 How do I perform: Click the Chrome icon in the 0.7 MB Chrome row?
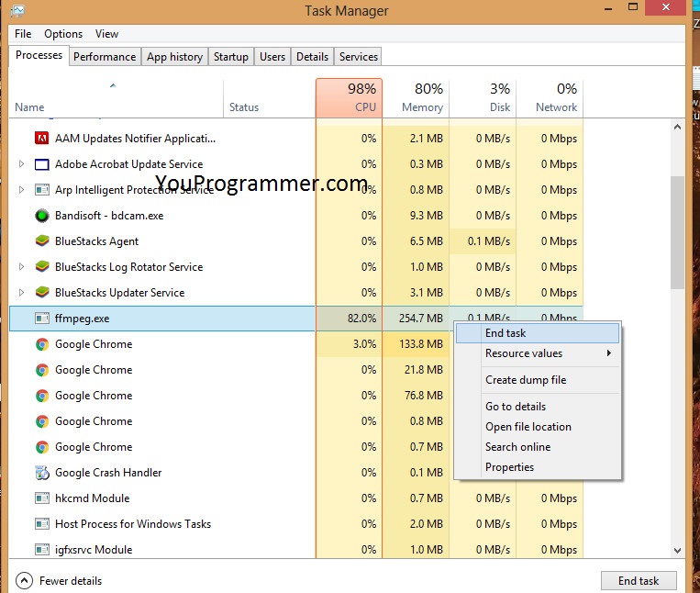42,447
